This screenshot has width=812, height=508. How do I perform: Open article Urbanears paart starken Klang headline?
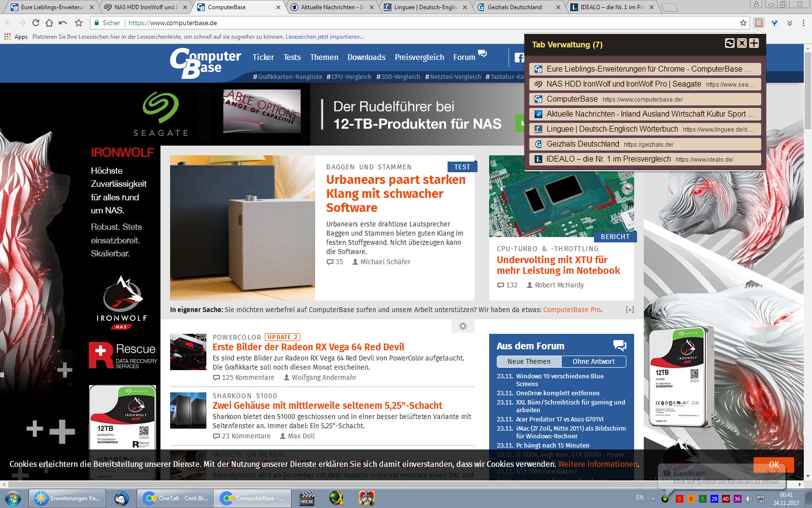(x=396, y=194)
